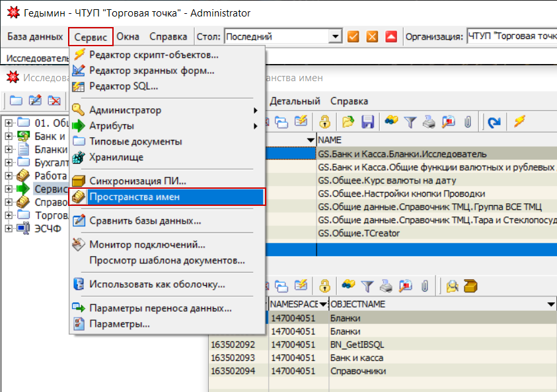Click the red up-arrow desktop button
The width and height of the screenshot is (557, 392).
point(391,37)
